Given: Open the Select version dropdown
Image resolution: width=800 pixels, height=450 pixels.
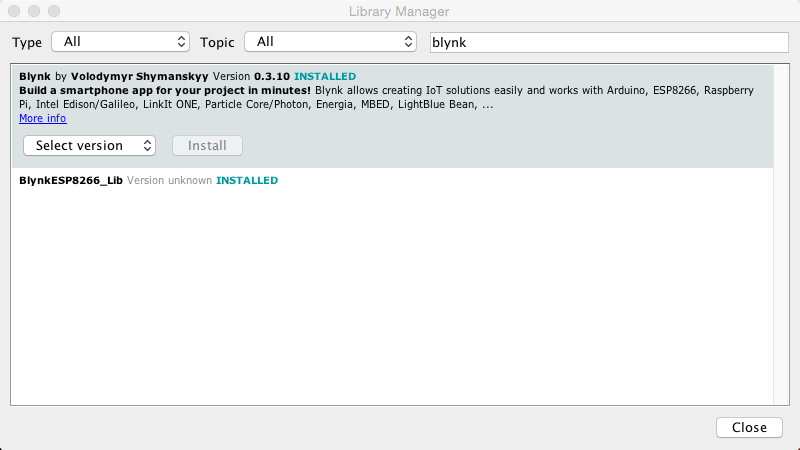Looking at the screenshot, I should coord(89,145).
